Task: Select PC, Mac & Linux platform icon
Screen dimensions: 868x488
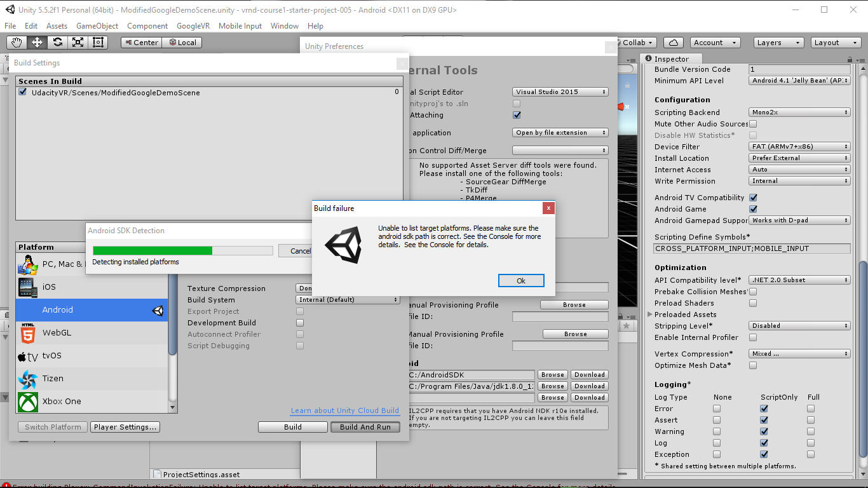Action: coord(28,264)
